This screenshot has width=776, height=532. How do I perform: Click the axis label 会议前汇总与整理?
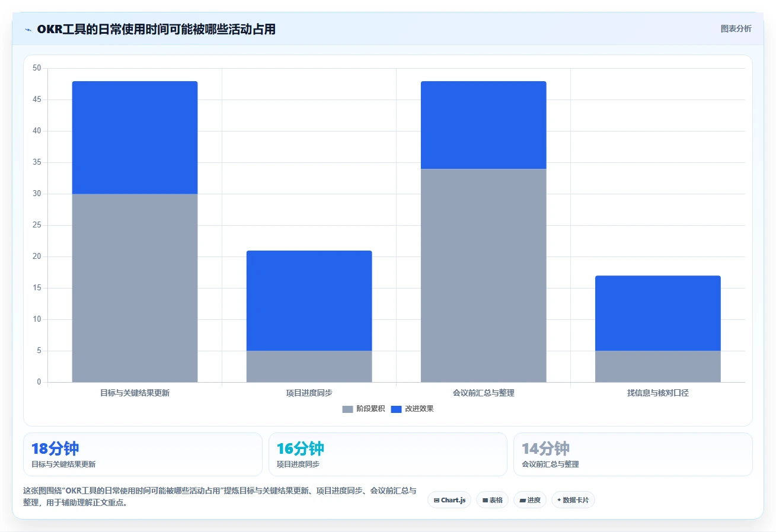pos(483,393)
